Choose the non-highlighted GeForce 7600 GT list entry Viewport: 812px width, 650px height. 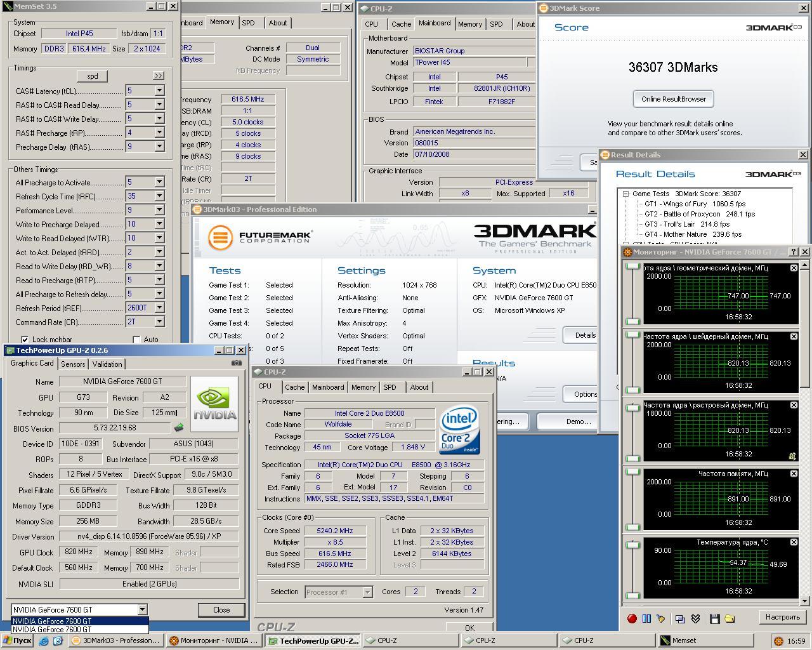pos(80,630)
